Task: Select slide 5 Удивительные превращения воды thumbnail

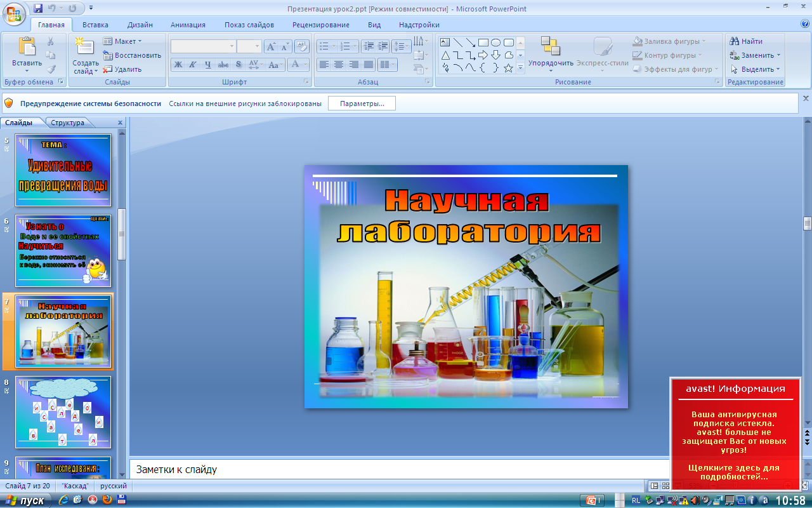Action: click(x=63, y=170)
